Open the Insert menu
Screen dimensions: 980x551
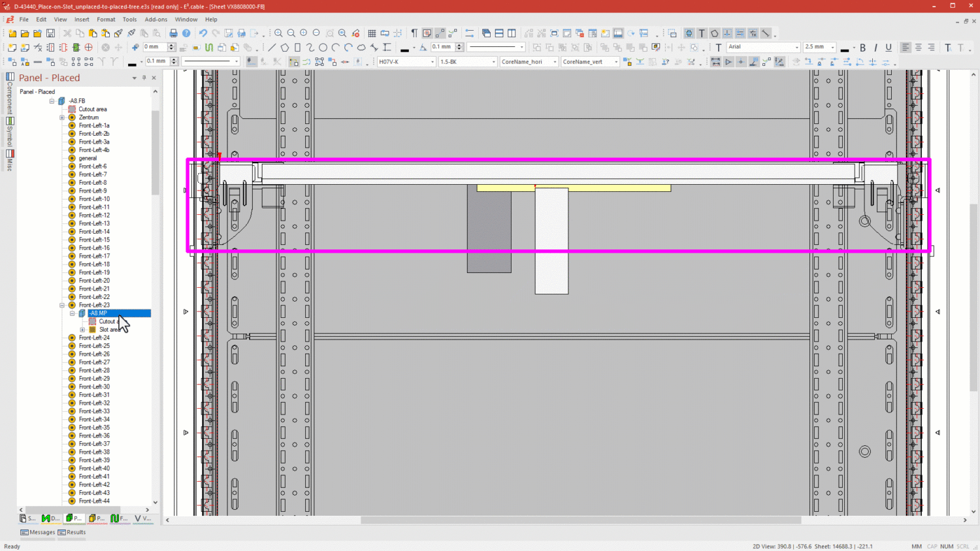tap(82, 20)
